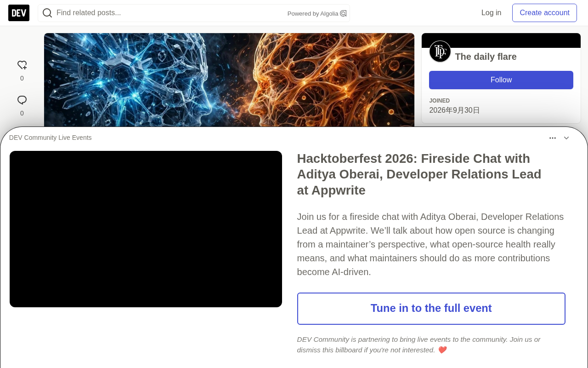Click the search magnifier icon
Image resolution: width=588 pixels, height=368 pixels.
[47, 13]
